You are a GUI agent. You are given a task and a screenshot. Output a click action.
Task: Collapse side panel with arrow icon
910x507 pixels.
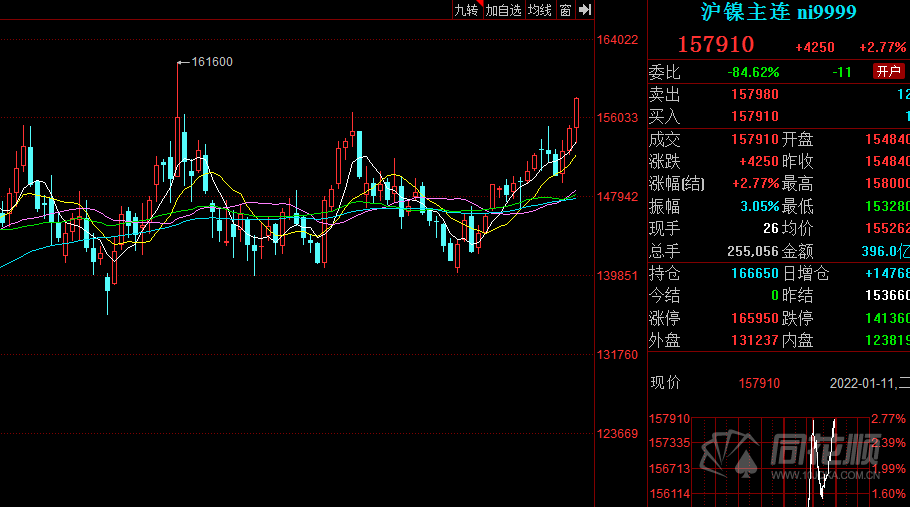point(585,10)
